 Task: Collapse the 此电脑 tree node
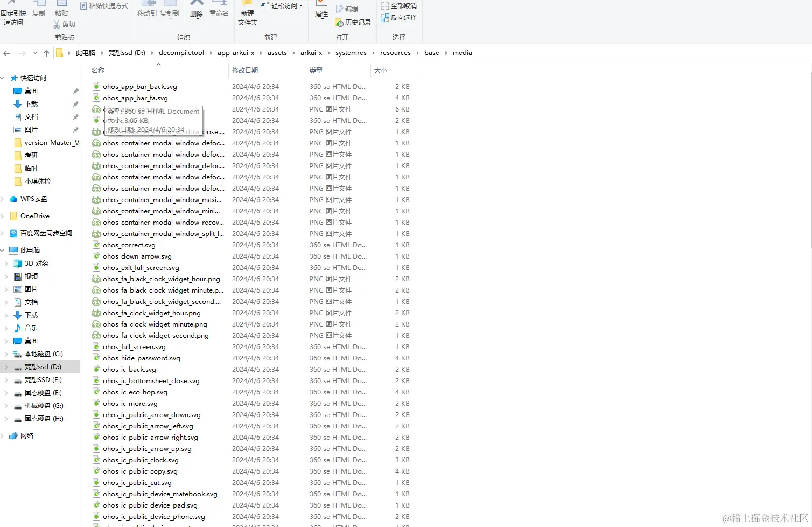3,251
